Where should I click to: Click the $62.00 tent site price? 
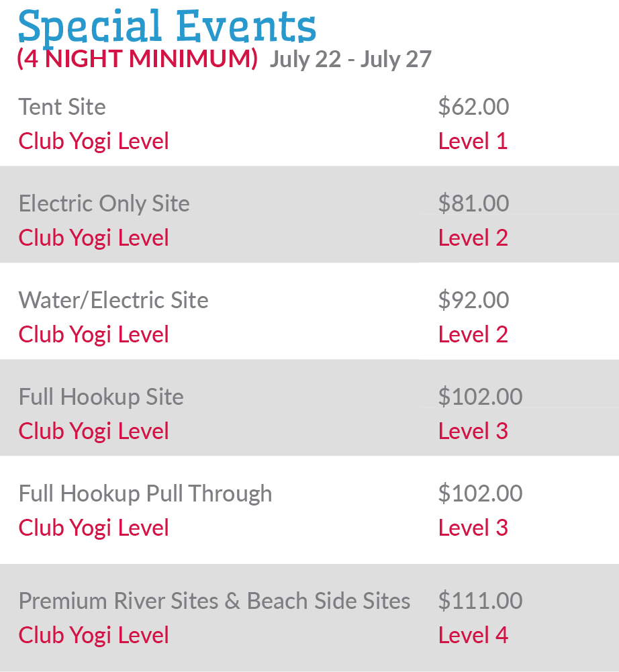tap(473, 107)
